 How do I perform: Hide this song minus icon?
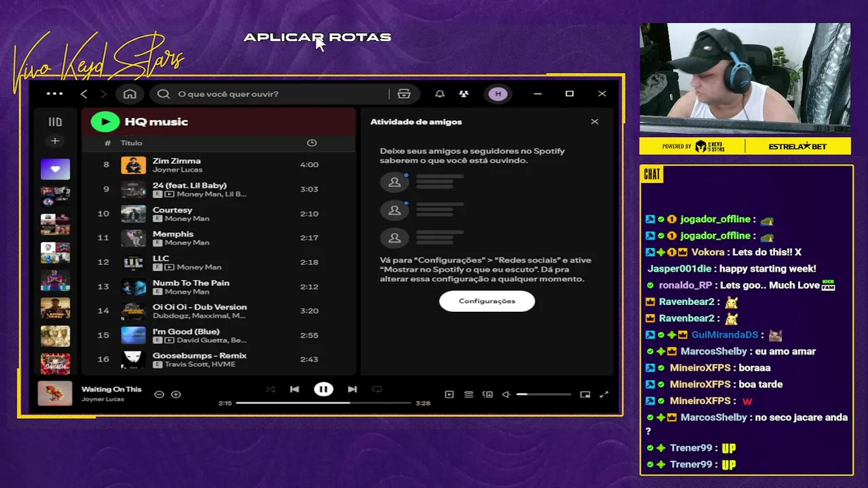159,394
